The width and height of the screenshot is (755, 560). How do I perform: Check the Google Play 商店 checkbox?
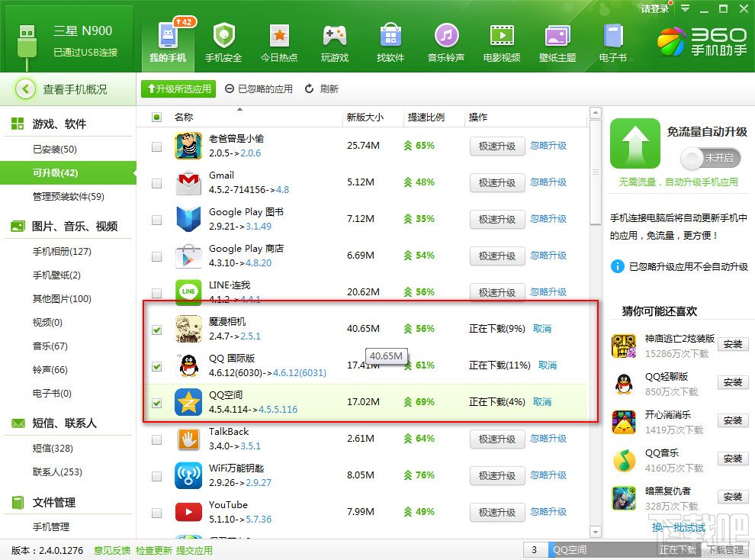click(156, 256)
